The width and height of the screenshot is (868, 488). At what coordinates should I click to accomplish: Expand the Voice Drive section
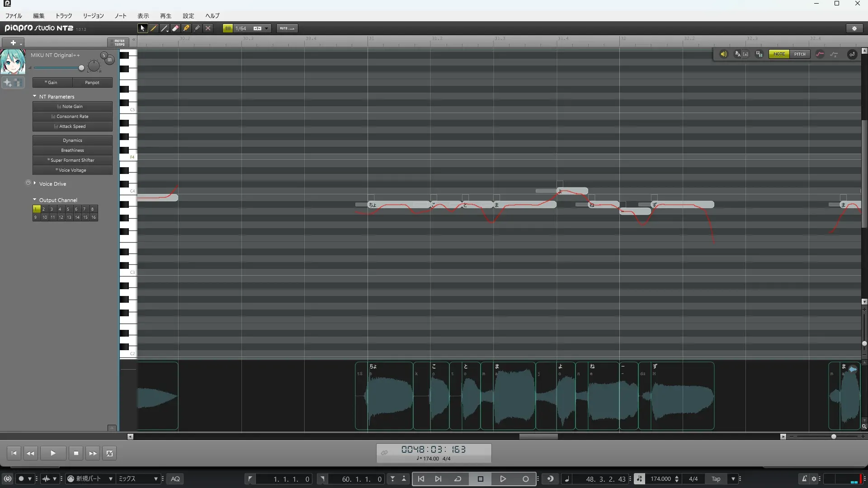(x=35, y=183)
